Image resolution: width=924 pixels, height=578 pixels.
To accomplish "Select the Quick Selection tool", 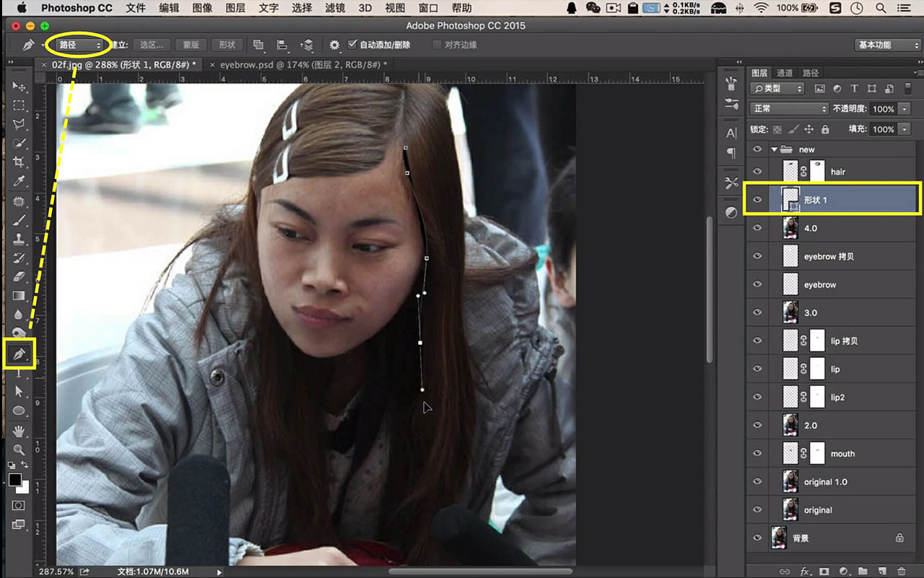I will [19, 143].
